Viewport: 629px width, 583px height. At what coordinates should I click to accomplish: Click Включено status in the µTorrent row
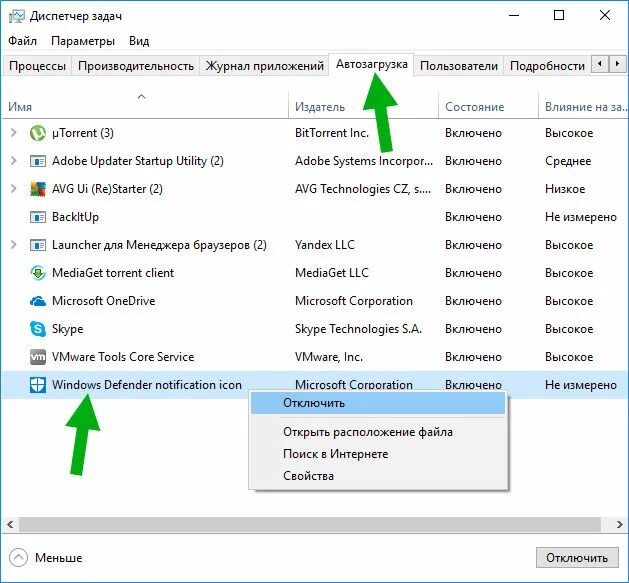click(x=473, y=133)
